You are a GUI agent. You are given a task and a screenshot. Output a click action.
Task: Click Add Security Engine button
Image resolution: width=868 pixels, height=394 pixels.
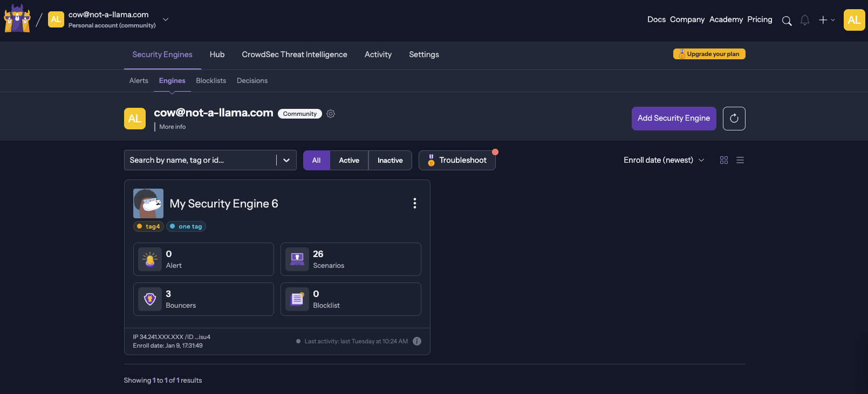tap(673, 119)
